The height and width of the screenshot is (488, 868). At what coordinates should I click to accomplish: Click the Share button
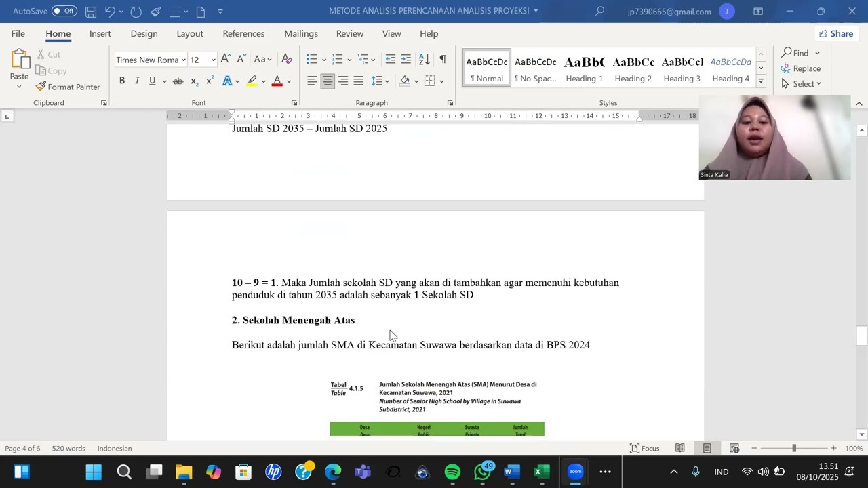point(836,33)
